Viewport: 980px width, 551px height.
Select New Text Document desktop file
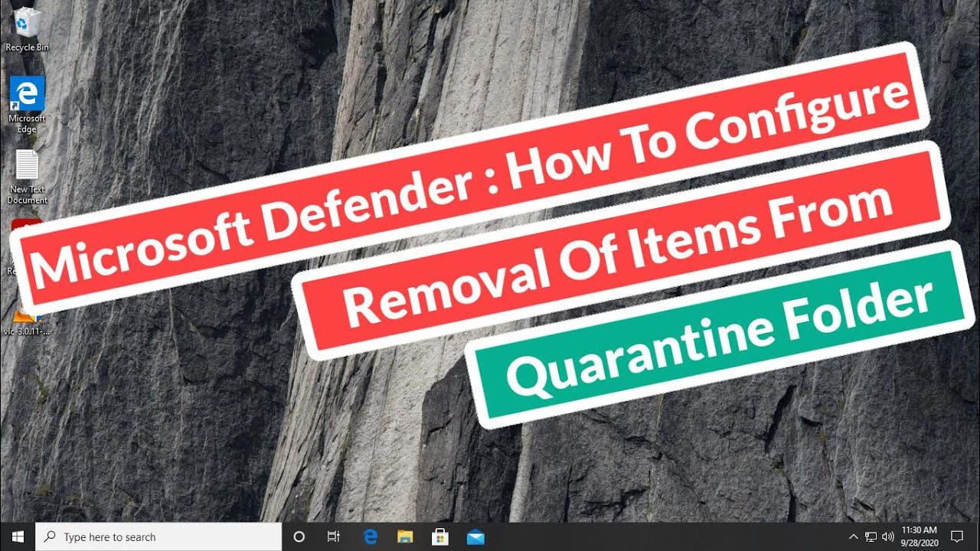tap(27, 177)
